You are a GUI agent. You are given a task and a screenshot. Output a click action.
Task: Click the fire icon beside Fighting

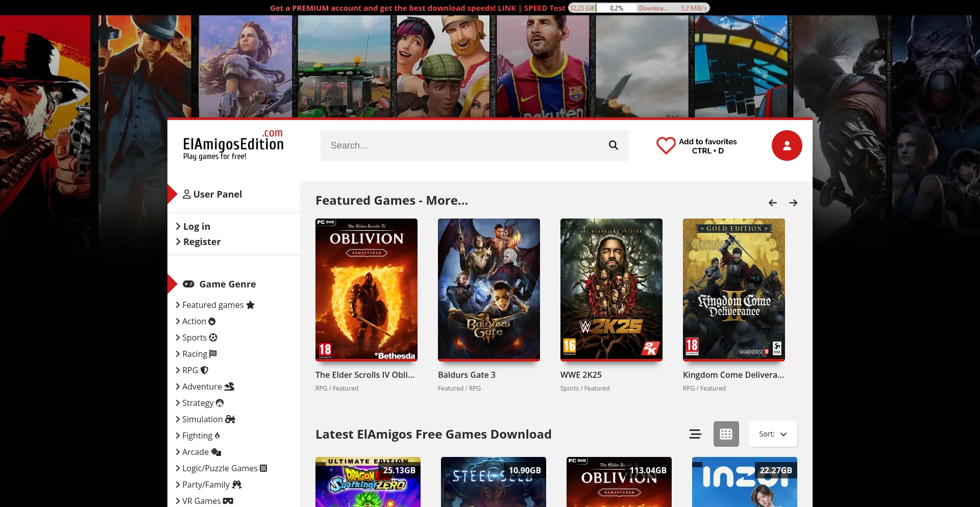(217, 436)
